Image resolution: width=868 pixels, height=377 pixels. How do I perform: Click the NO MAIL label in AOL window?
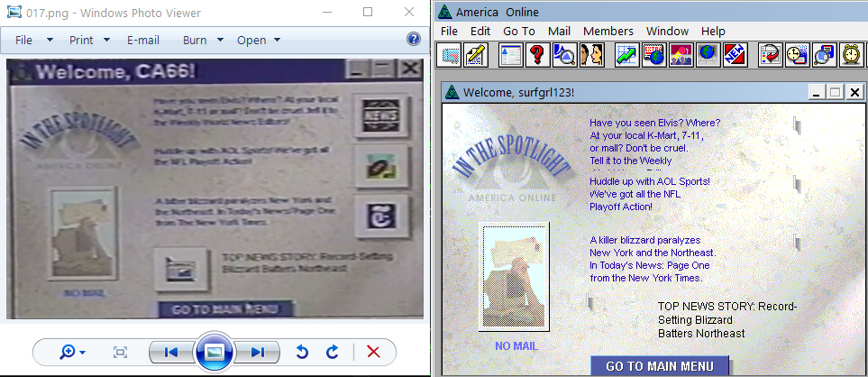516,346
